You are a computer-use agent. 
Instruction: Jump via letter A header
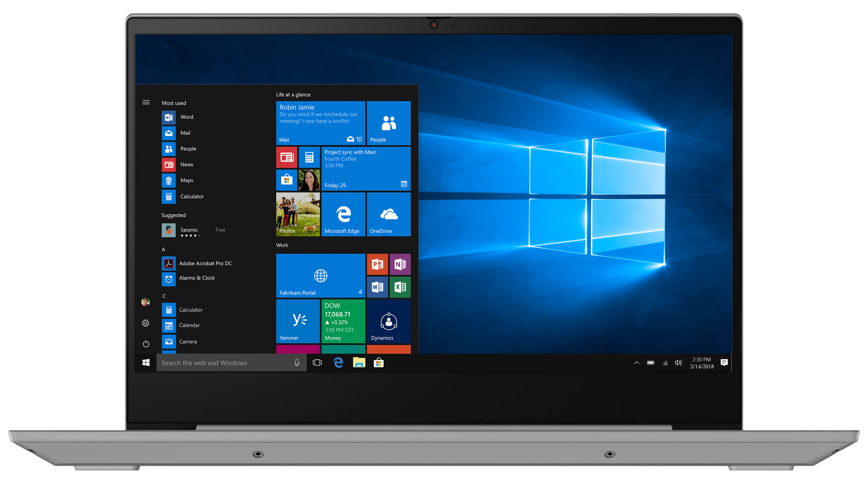pos(164,250)
